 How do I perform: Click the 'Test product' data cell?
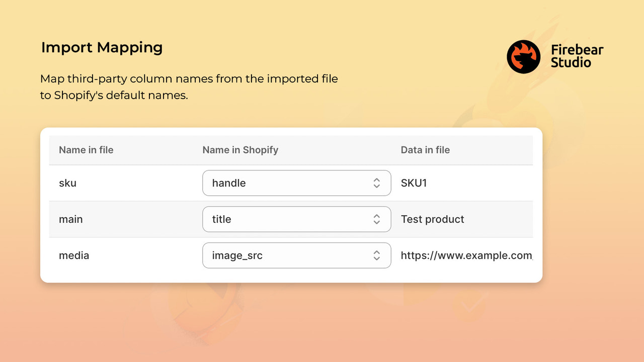(x=432, y=219)
